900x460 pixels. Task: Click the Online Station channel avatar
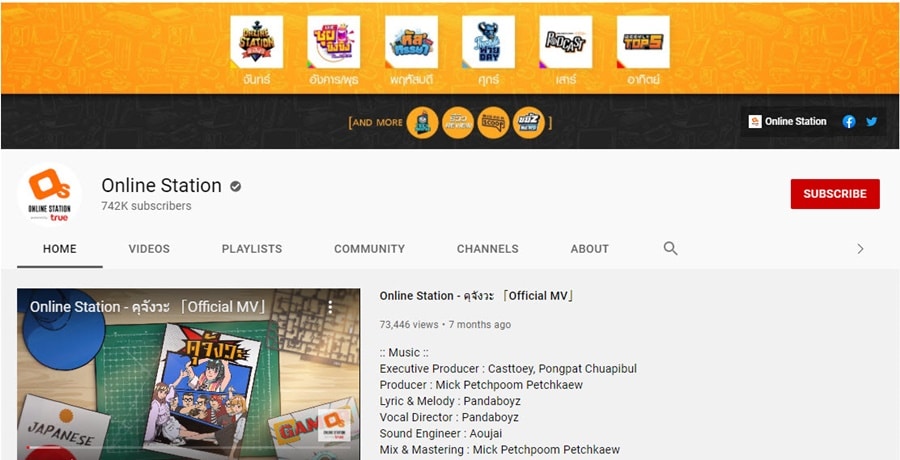click(x=49, y=195)
